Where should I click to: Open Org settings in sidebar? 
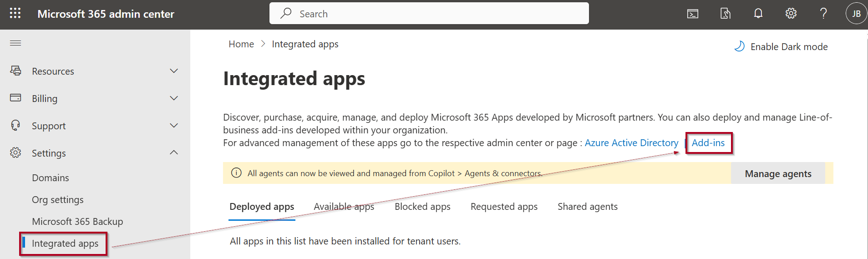coord(58,200)
